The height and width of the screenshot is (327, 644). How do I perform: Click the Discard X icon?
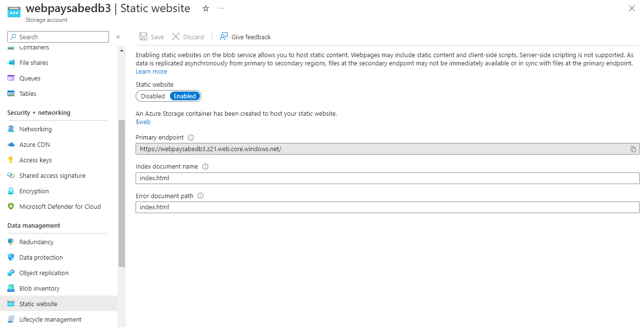(176, 37)
